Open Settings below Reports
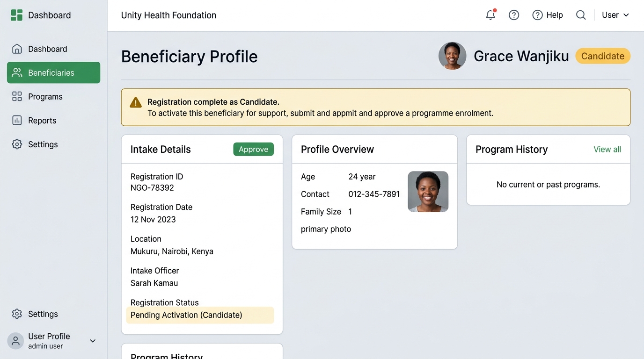 (x=54, y=144)
